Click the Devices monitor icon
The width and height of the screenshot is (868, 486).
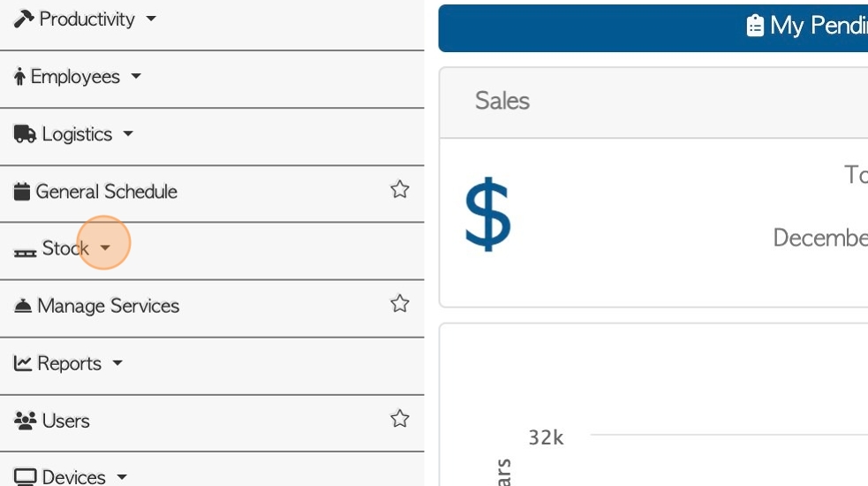coord(25,476)
